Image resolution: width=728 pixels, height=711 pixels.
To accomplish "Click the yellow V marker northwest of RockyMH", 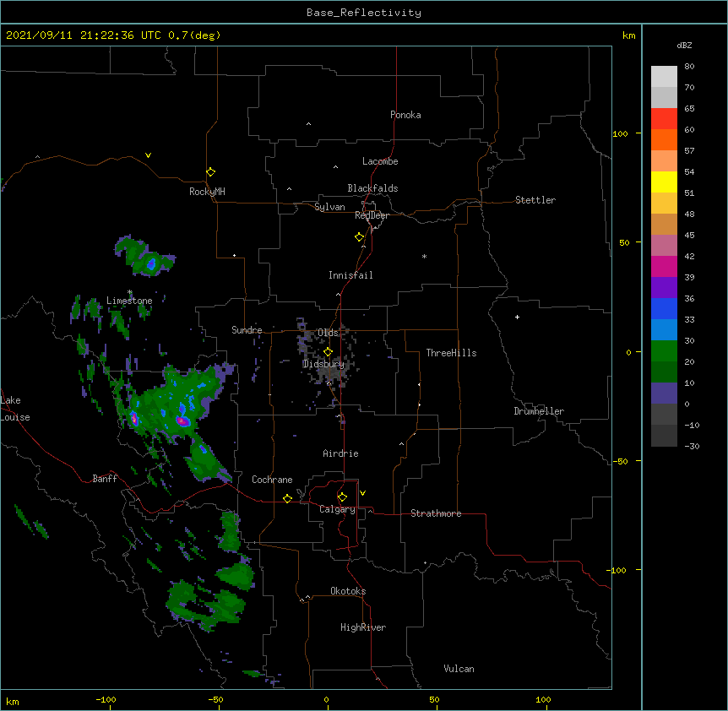I will click(x=148, y=155).
